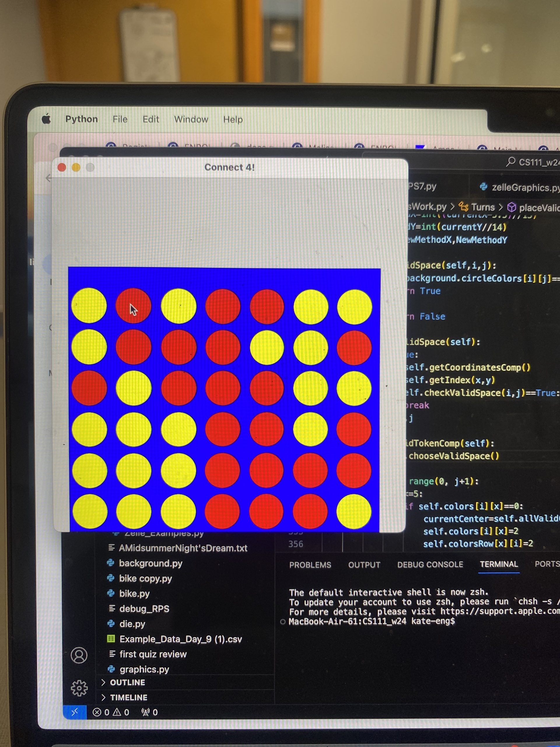Click the Python icon beside graphics.py
The height and width of the screenshot is (747, 560).
click(111, 669)
